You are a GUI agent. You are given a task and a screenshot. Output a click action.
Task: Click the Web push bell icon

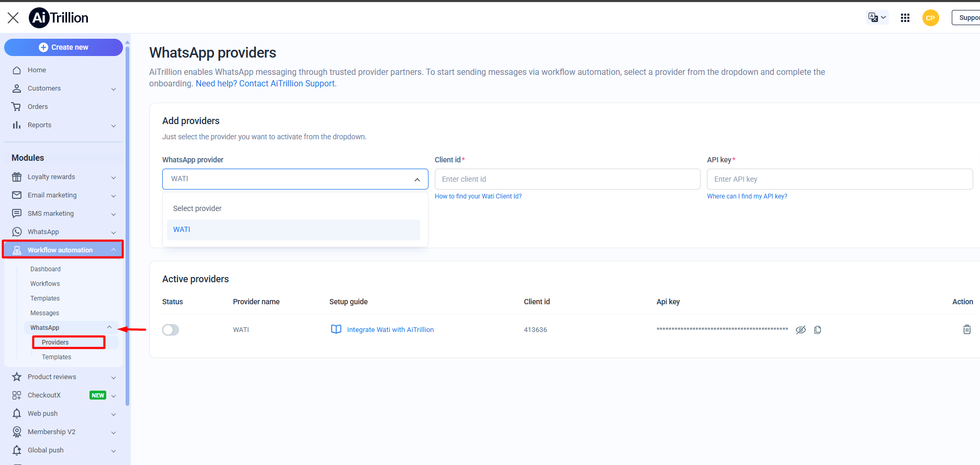17,414
